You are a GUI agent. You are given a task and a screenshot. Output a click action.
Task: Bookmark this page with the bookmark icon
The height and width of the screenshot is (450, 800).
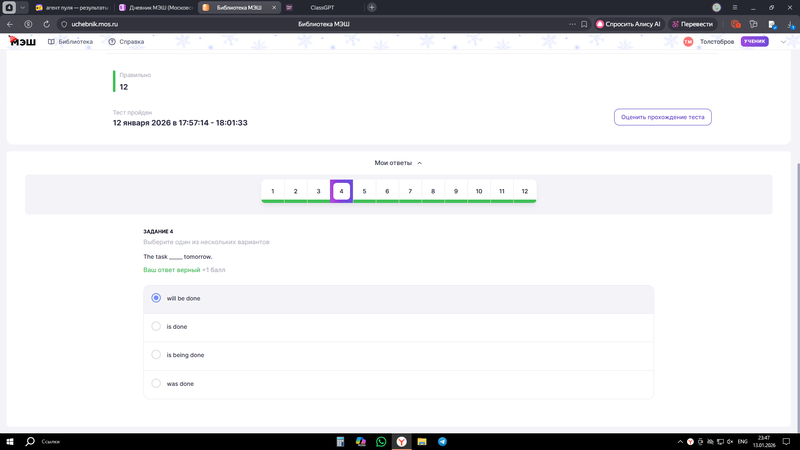tap(585, 24)
